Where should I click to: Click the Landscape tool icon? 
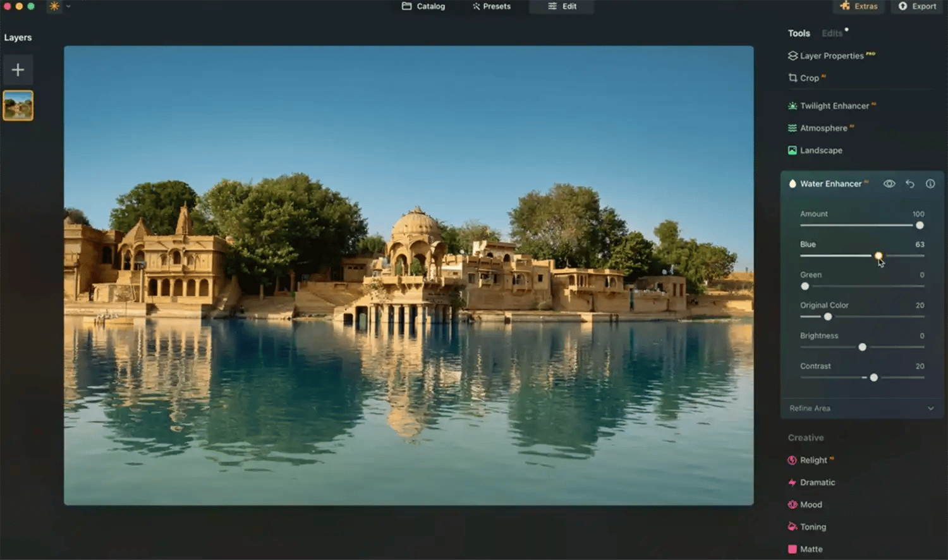[x=793, y=150]
